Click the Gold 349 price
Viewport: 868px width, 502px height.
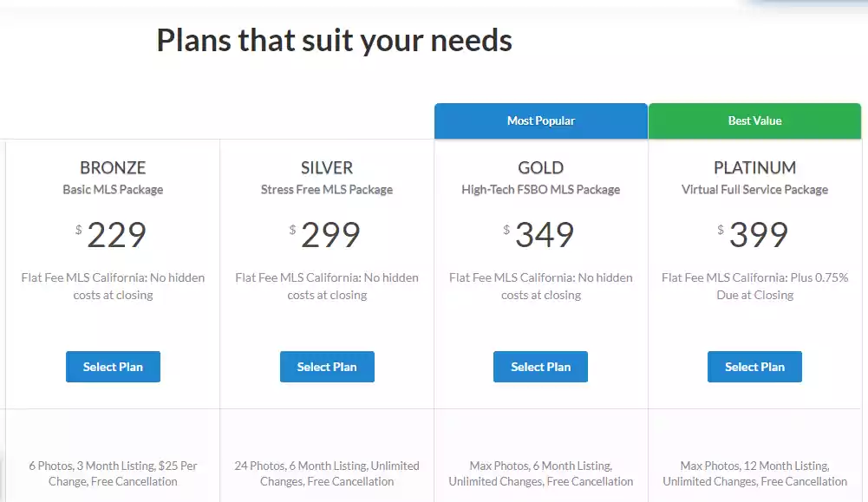[x=544, y=235]
